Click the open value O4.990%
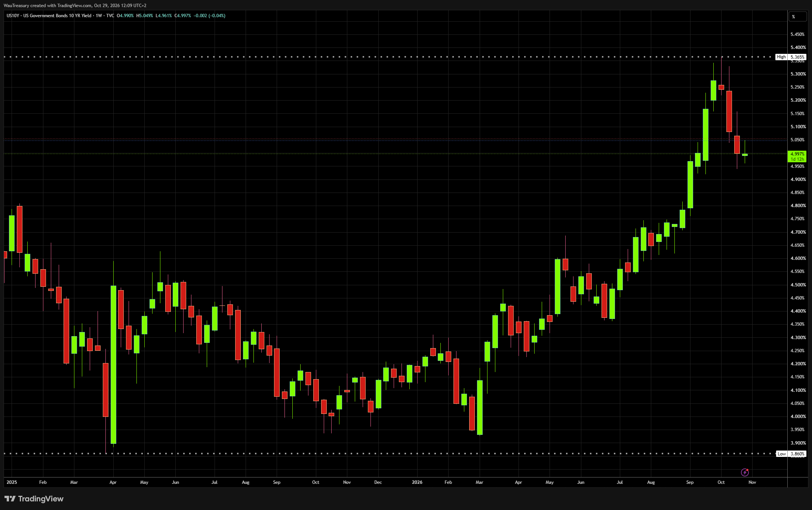This screenshot has height=510, width=812. coord(125,16)
